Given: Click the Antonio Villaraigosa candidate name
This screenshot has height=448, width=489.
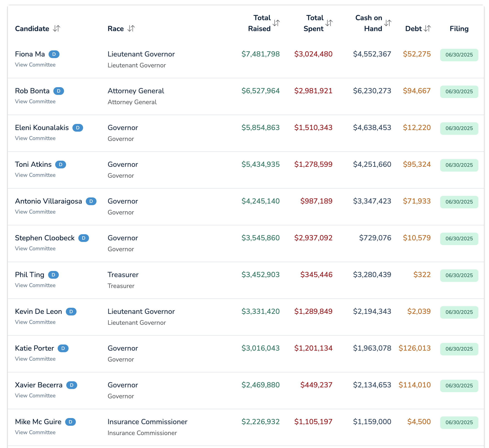Looking at the screenshot, I should (x=49, y=201).
